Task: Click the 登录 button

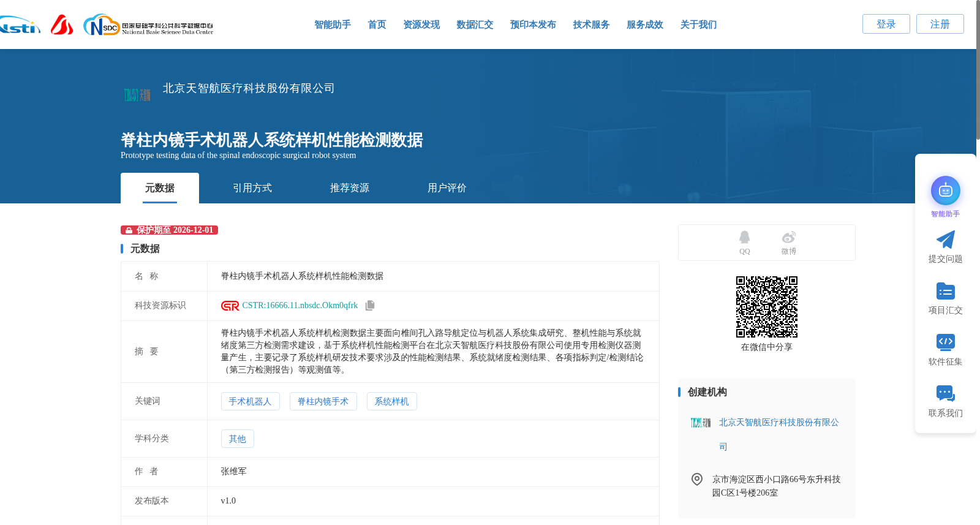Action: tap(886, 24)
